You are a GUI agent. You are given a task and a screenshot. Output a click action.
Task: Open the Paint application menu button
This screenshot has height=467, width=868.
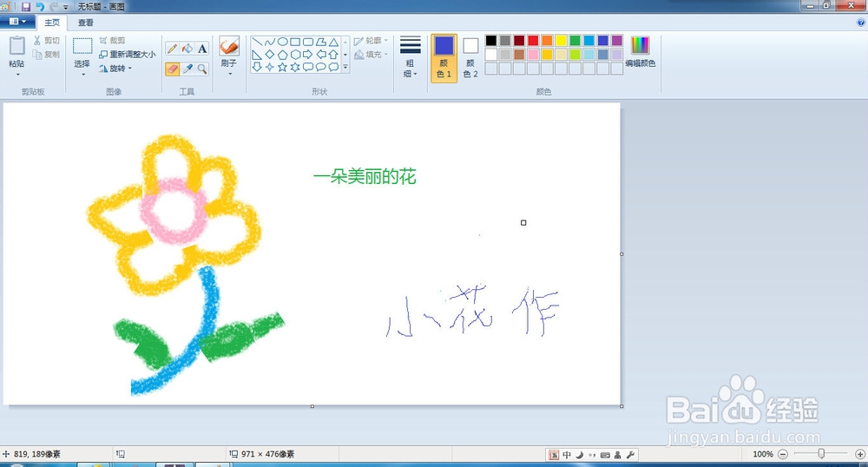[17, 22]
